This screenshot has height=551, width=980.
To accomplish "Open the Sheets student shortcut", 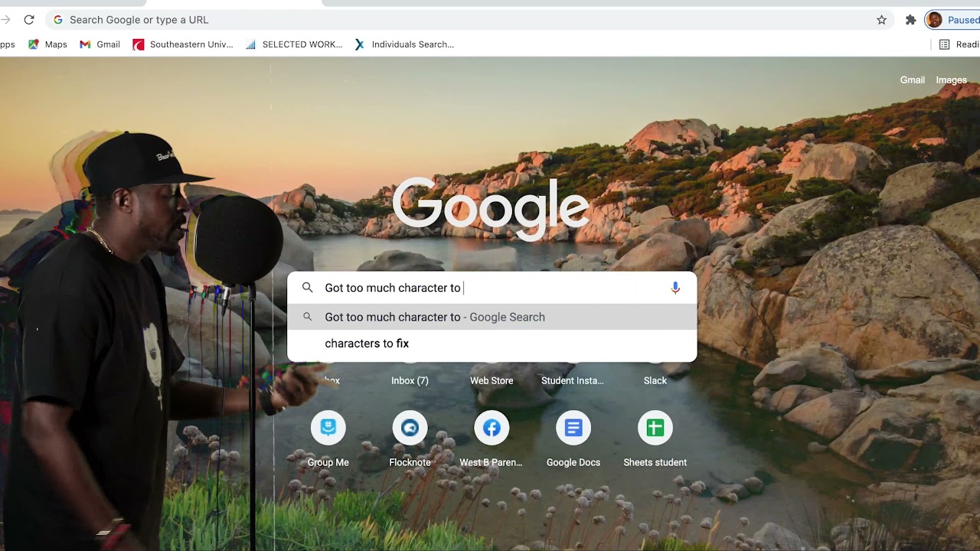I will (x=655, y=439).
